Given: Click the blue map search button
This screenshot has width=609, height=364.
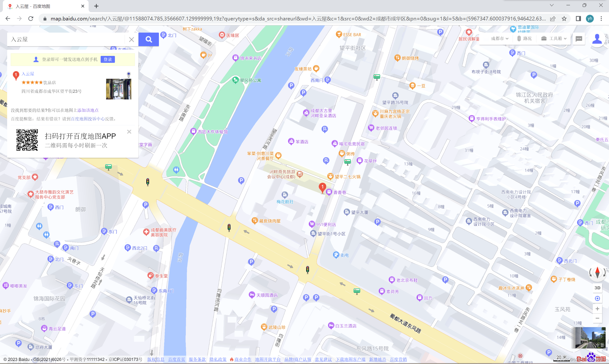Looking at the screenshot, I should point(148,39).
